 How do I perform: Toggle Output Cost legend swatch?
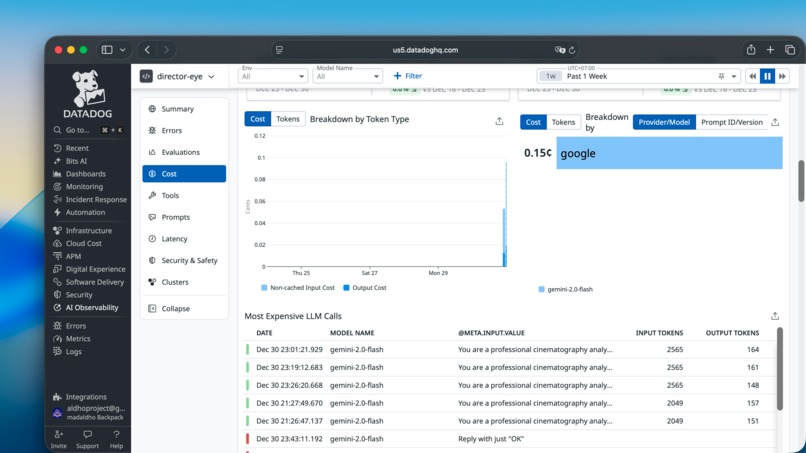pyautogui.click(x=346, y=288)
